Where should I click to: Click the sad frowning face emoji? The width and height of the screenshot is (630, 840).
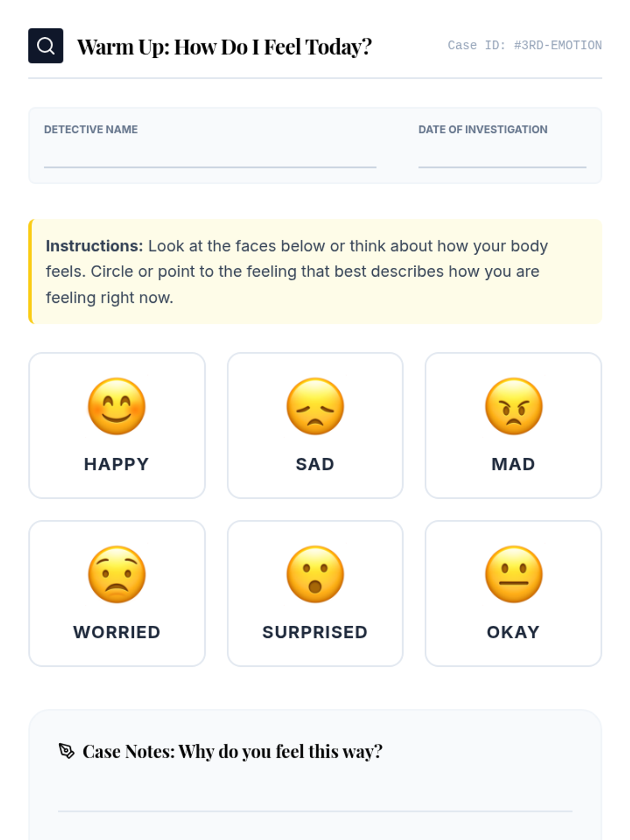pos(315,406)
